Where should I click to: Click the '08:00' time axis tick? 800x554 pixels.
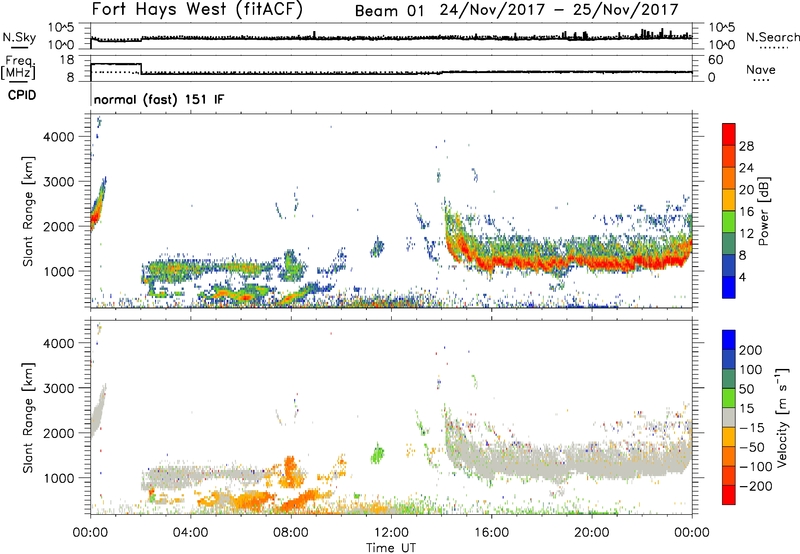pyautogui.click(x=291, y=533)
